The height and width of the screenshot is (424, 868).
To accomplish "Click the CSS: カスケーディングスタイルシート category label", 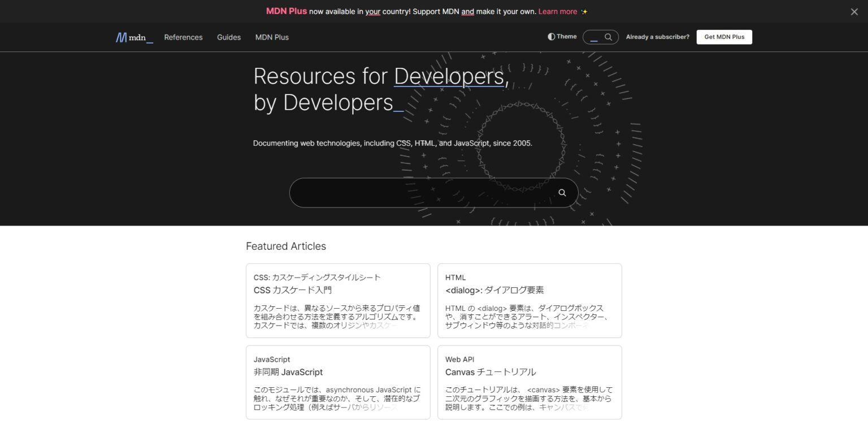I will tap(317, 278).
